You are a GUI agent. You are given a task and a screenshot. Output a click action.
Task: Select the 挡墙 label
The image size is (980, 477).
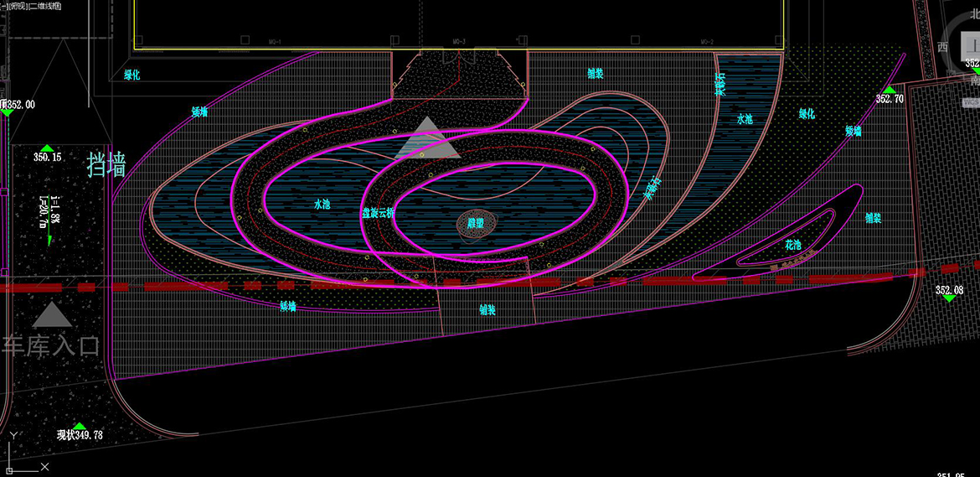(106, 166)
